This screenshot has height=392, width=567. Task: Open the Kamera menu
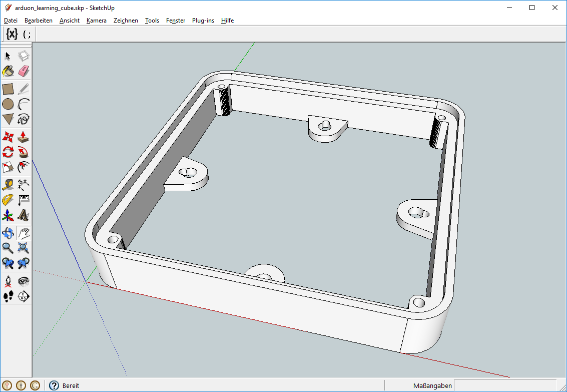(x=96, y=21)
